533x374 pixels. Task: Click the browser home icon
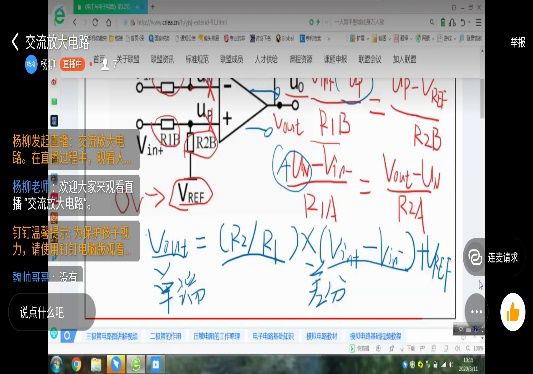pyautogui.click(x=108, y=22)
